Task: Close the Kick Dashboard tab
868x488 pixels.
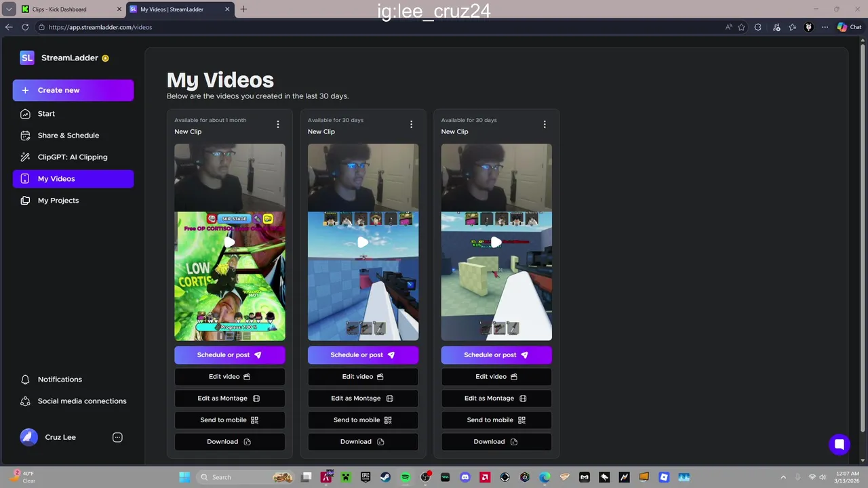Action: coord(119,9)
